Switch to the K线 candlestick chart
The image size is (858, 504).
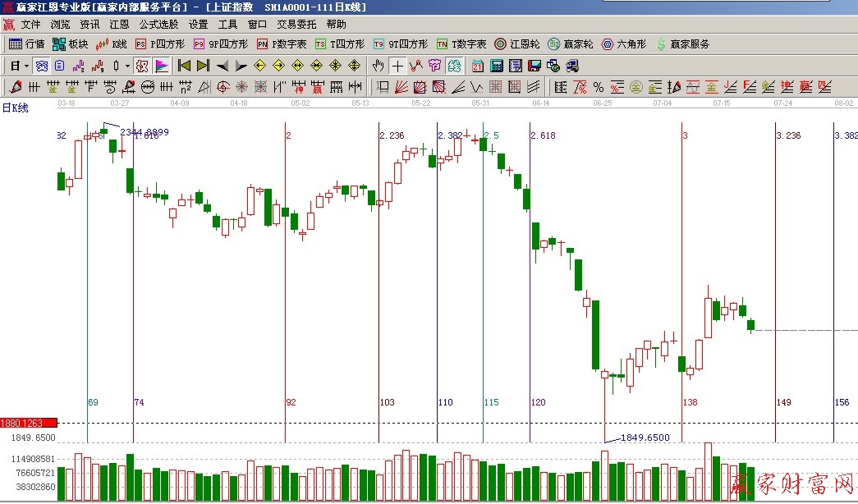(112, 44)
